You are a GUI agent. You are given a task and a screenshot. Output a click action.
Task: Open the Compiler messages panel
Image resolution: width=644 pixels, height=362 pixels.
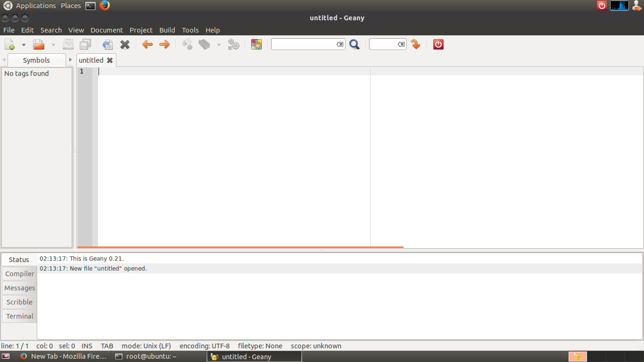click(x=19, y=273)
